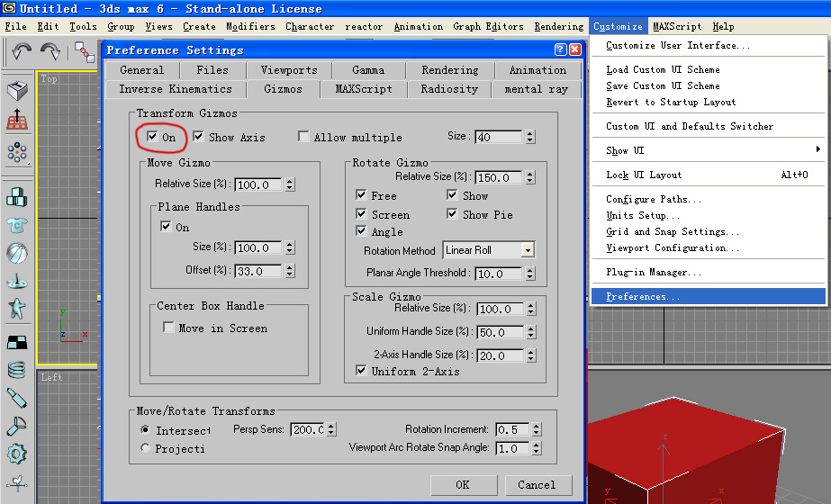
Task: Create an Angular Dashpot icon
Action: 17,426
